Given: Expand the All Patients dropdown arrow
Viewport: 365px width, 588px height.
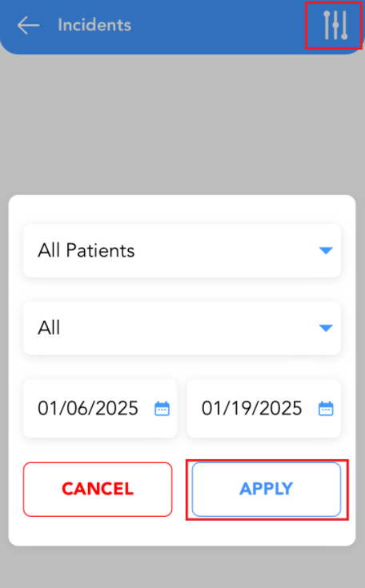Looking at the screenshot, I should tap(326, 250).
